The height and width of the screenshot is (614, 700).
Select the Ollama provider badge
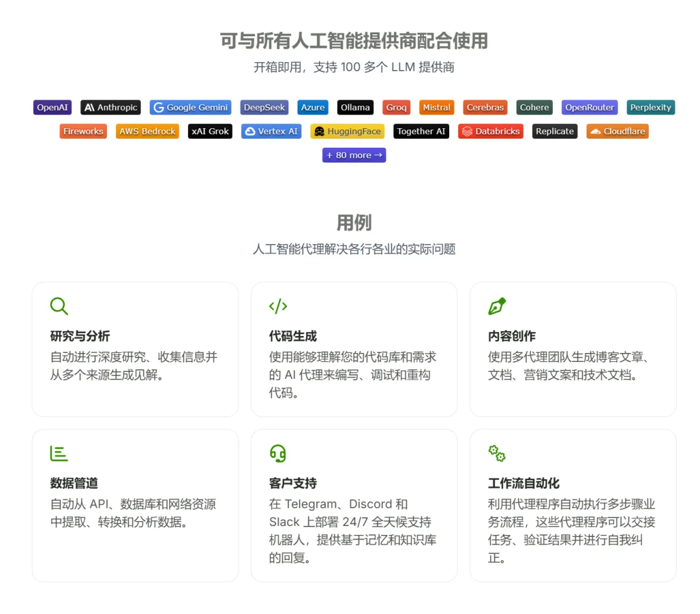355,108
